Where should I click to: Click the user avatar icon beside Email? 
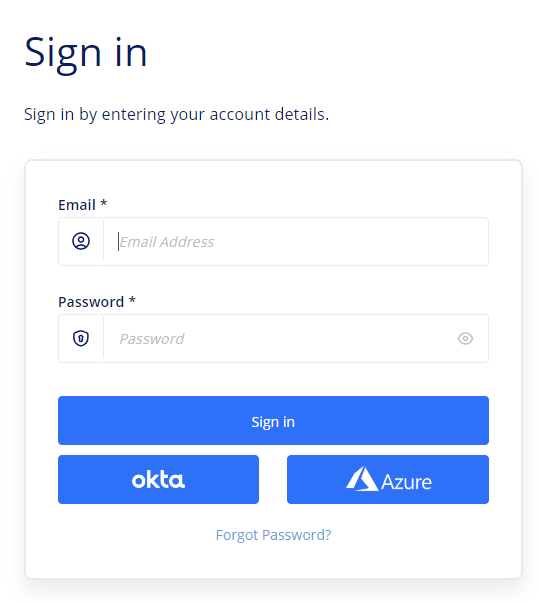point(81,242)
